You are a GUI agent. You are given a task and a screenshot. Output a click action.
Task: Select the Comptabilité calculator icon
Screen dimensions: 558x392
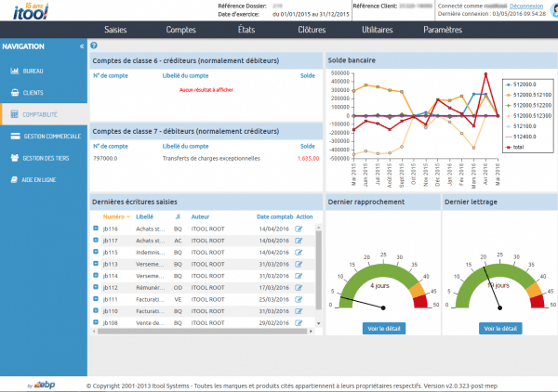(15, 114)
